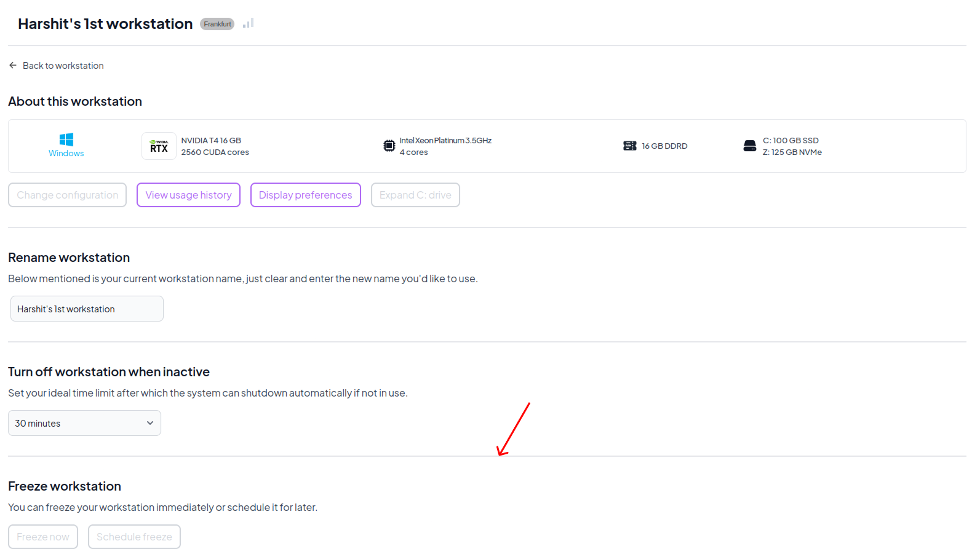Click the chevron on 30 minutes dropdown
Image resolution: width=980 pixels, height=549 pixels.
point(149,423)
